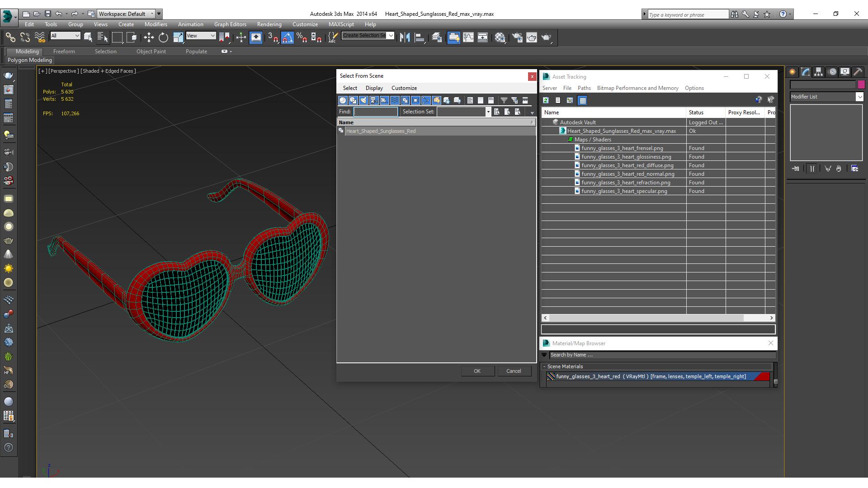This screenshot has width=868, height=488.
Task: Toggle Display Cameras filter in Select From Scene
Action: click(374, 100)
